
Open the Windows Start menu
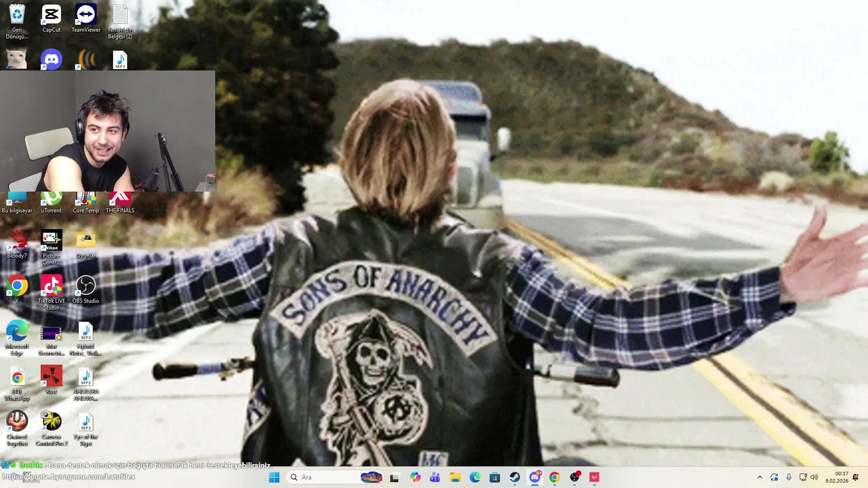coord(274,477)
